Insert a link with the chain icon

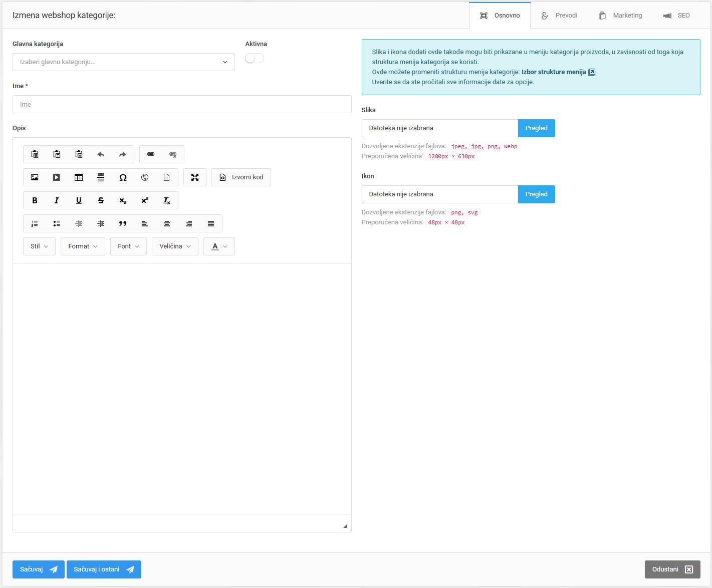click(151, 154)
